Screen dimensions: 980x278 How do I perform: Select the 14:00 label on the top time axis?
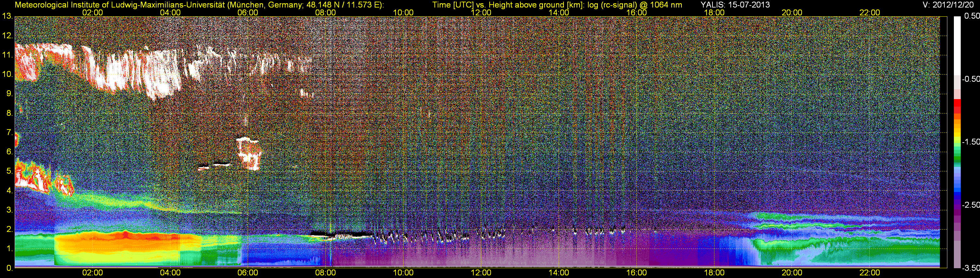point(559,12)
